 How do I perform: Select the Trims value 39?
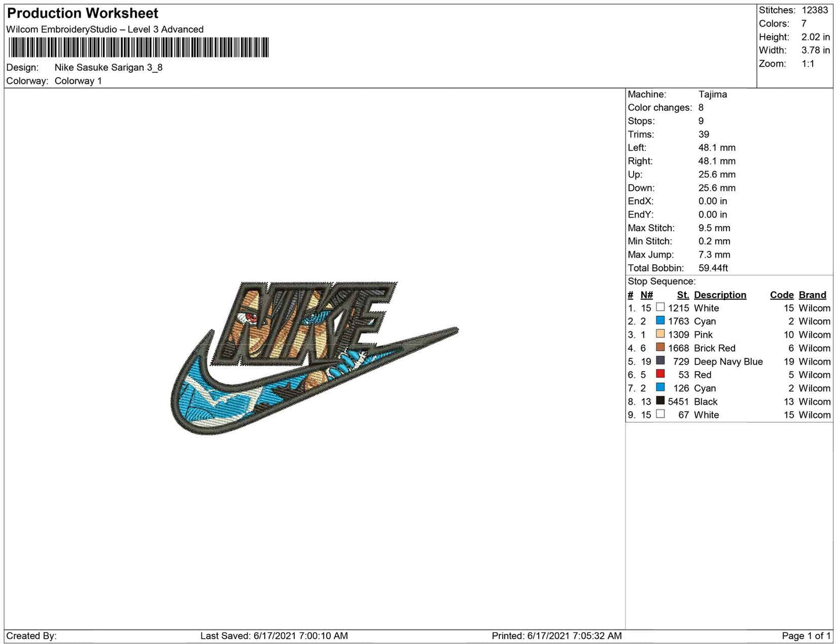click(704, 134)
